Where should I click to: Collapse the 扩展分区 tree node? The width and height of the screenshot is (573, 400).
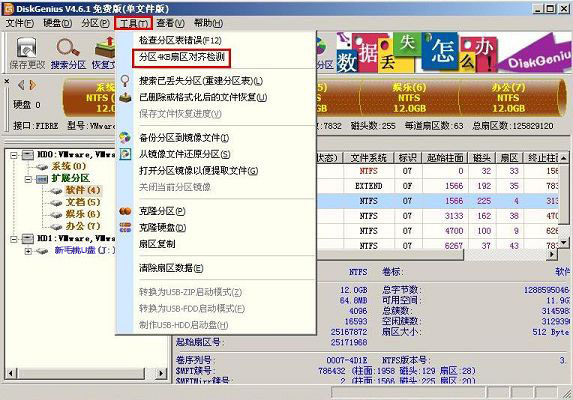click(x=28, y=179)
